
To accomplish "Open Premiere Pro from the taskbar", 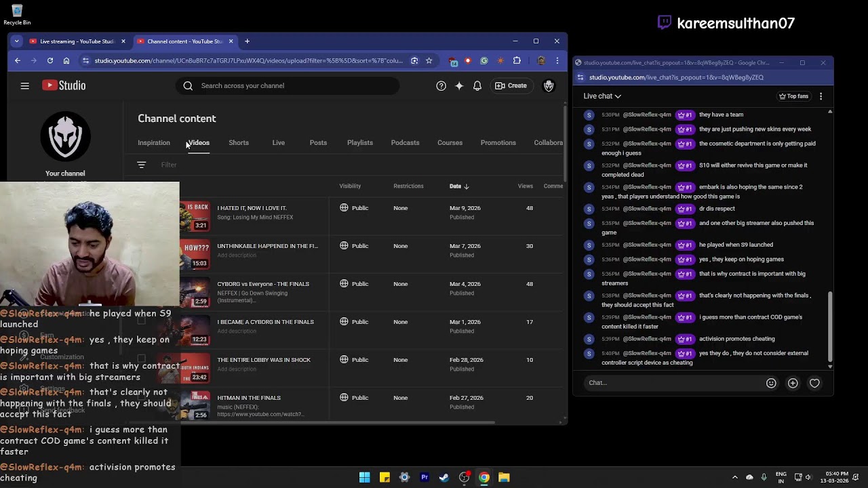I will (425, 477).
